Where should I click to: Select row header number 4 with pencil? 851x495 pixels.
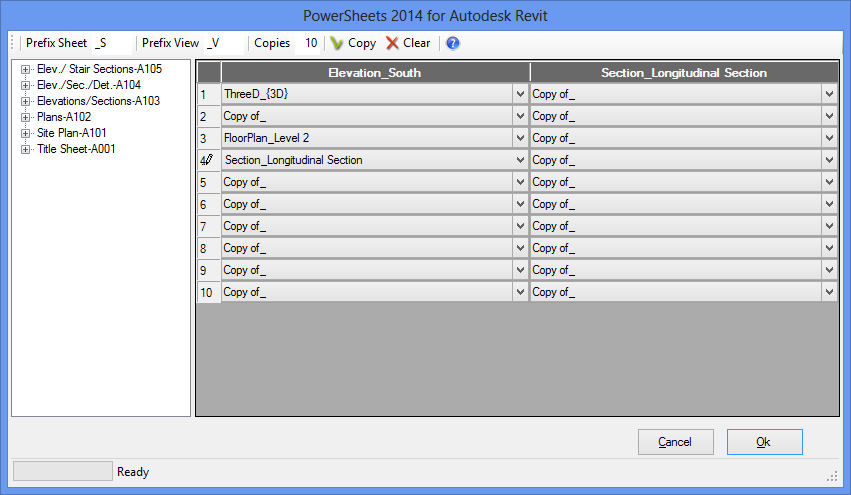point(208,160)
